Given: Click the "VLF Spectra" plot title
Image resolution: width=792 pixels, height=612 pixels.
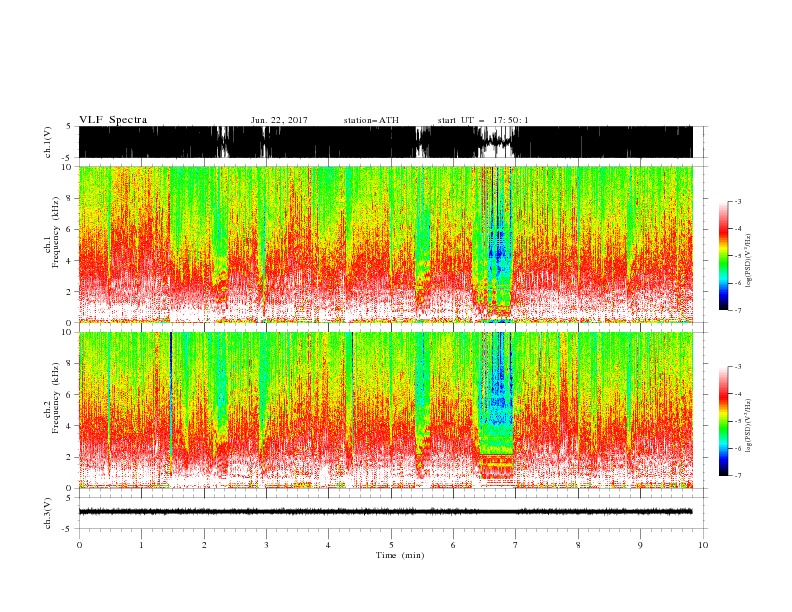Looking at the screenshot, I should click(113, 120).
